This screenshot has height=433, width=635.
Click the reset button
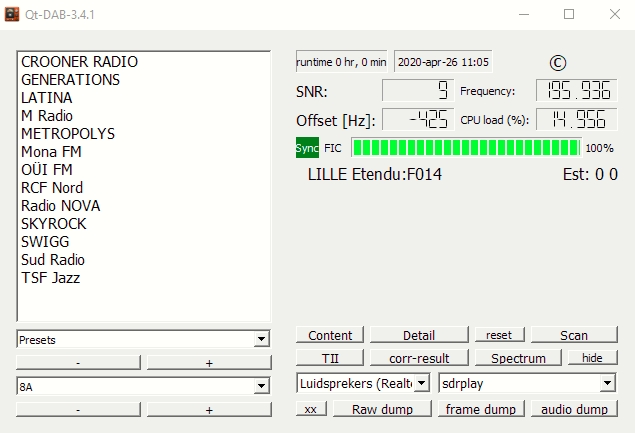click(x=499, y=335)
